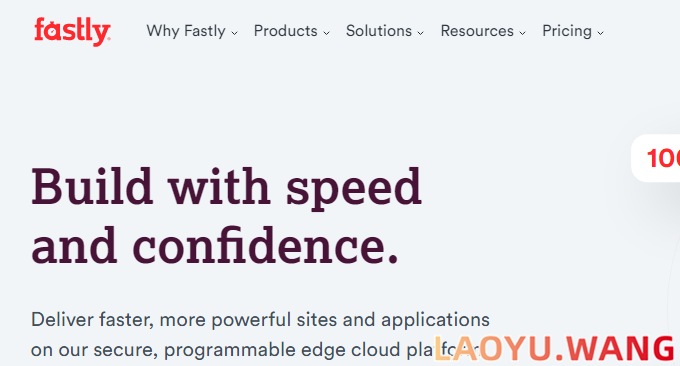Viewport: 680px width, 366px height.
Task: Expand the Resources dropdown chevron
Action: pos(523,33)
